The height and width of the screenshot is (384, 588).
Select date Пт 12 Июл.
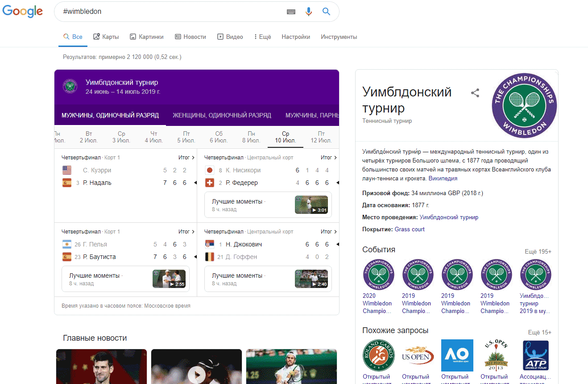coord(321,137)
